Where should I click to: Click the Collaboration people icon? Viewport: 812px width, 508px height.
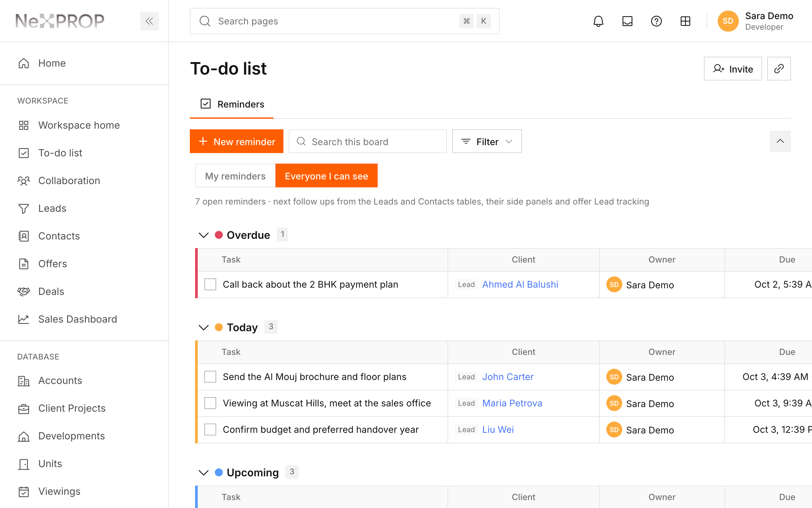click(23, 181)
